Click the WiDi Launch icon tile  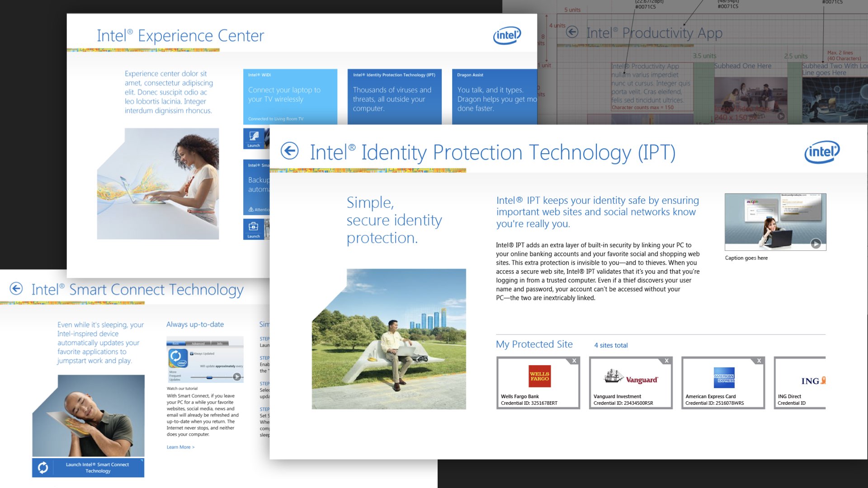254,138
